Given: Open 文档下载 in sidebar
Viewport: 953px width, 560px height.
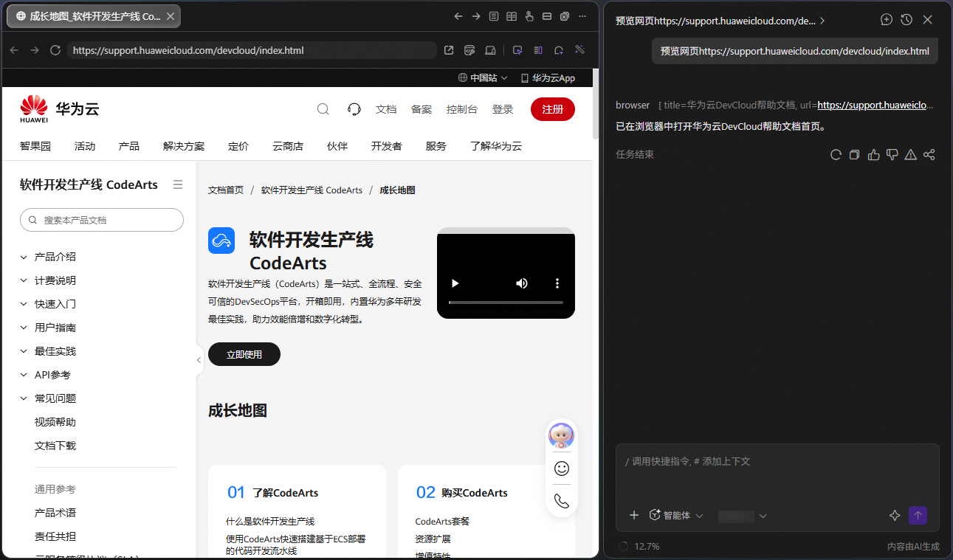Looking at the screenshot, I should [x=55, y=446].
